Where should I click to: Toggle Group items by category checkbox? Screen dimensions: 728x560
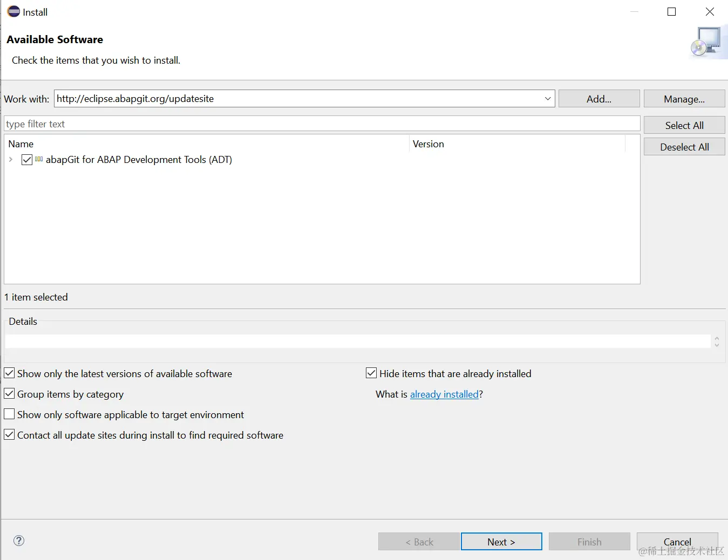pyautogui.click(x=9, y=393)
